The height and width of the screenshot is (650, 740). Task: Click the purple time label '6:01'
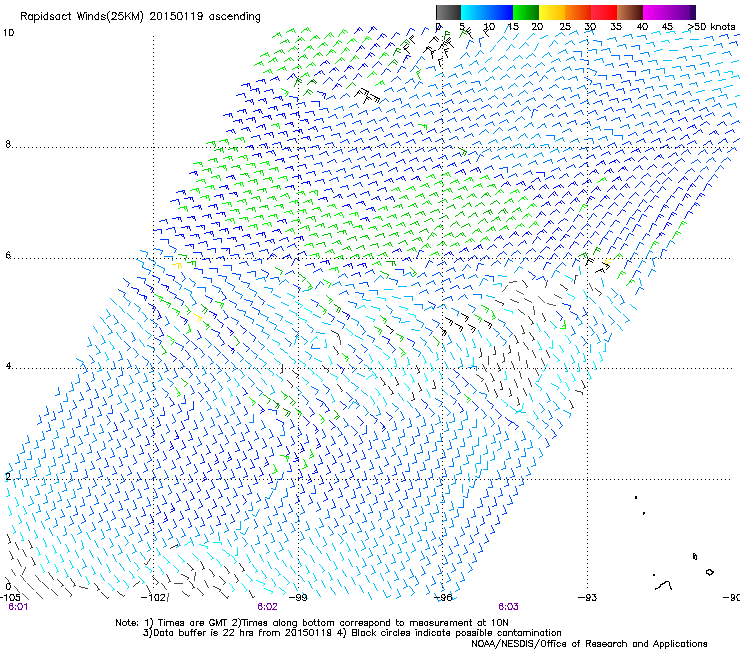click(x=18, y=607)
